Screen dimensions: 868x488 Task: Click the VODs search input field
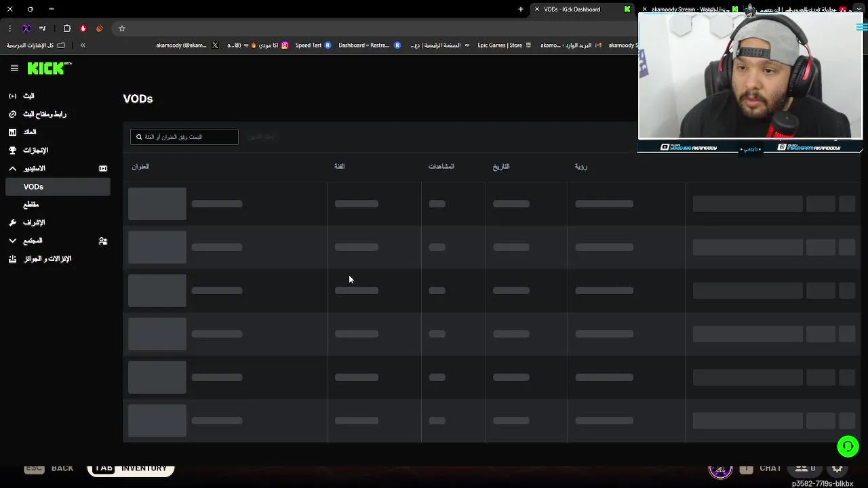click(x=184, y=137)
